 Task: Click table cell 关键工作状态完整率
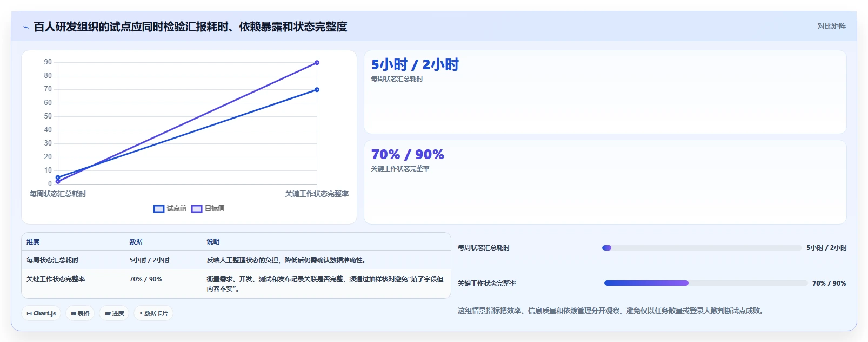coord(56,279)
